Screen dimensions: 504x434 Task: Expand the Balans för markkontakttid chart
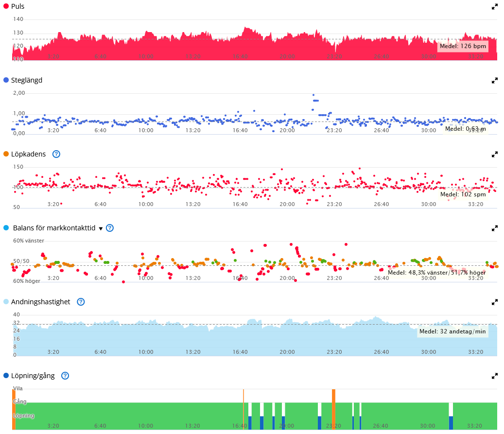click(495, 228)
